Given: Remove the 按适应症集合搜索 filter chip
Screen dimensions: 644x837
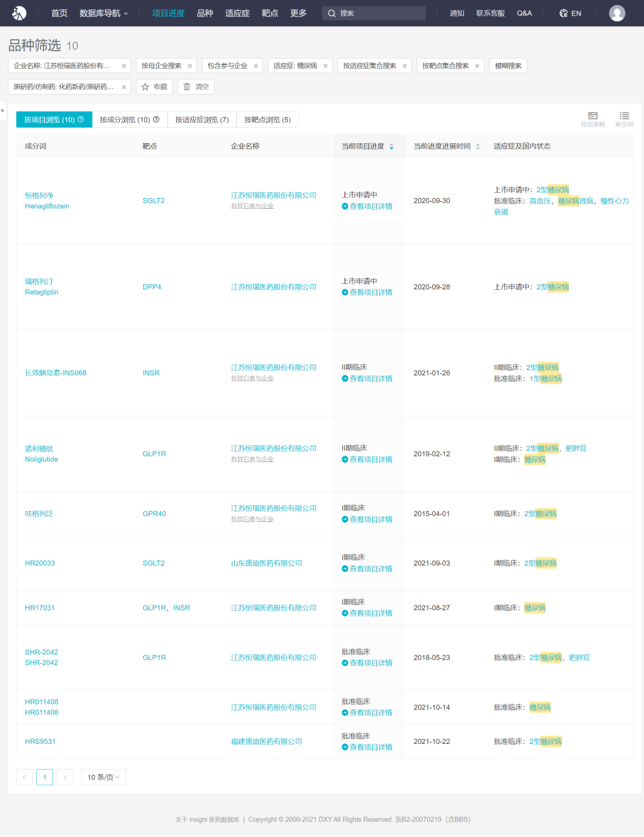Looking at the screenshot, I should (x=405, y=66).
